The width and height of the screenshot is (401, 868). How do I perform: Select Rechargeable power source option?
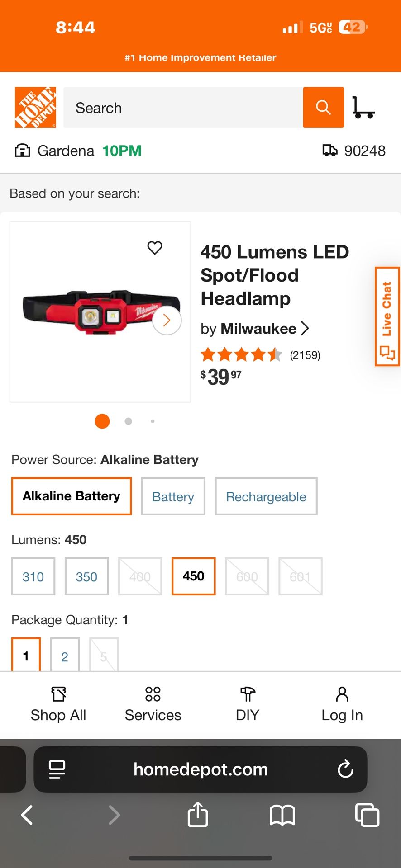tap(266, 496)
